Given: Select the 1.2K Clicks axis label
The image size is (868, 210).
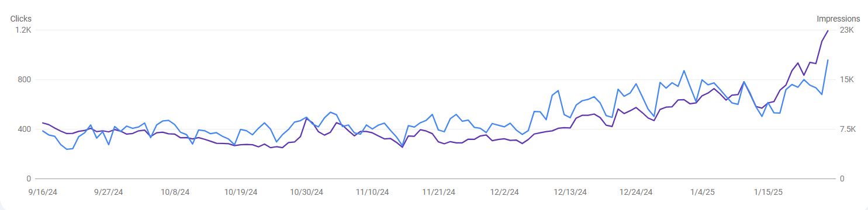Looking at the screenshot, I should point(23,30).
